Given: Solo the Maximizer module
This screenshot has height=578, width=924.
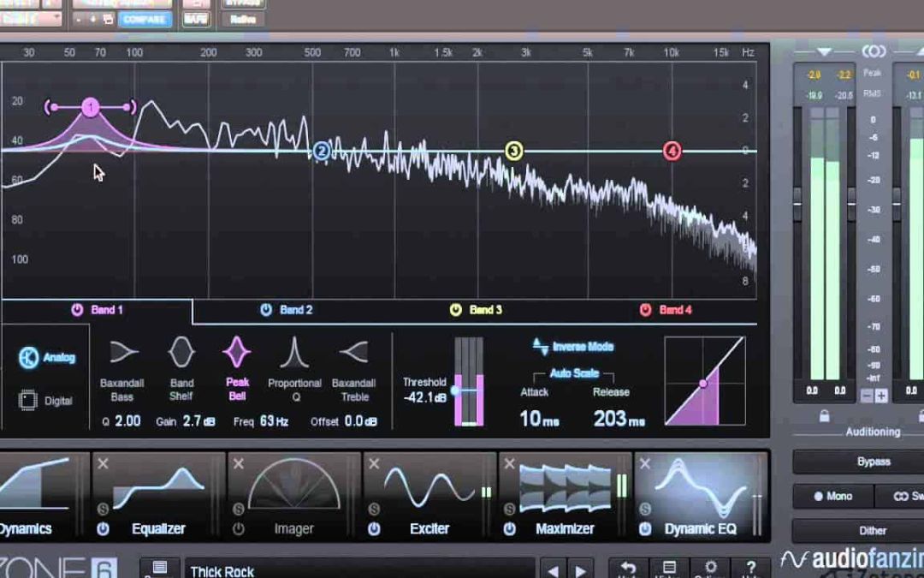Looking at the screenshot, I should tap(509, 509).
